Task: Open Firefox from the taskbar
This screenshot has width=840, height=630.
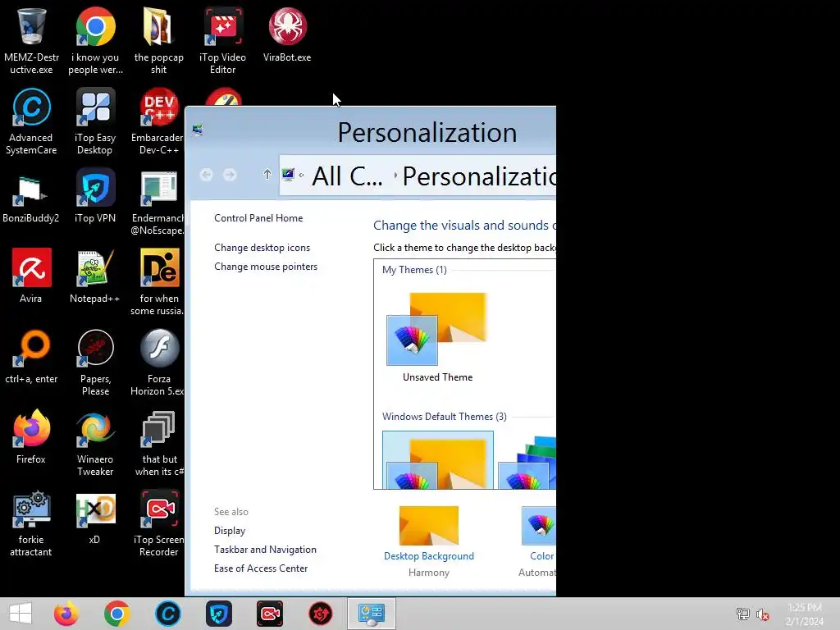Action: [x=66, y=614]
